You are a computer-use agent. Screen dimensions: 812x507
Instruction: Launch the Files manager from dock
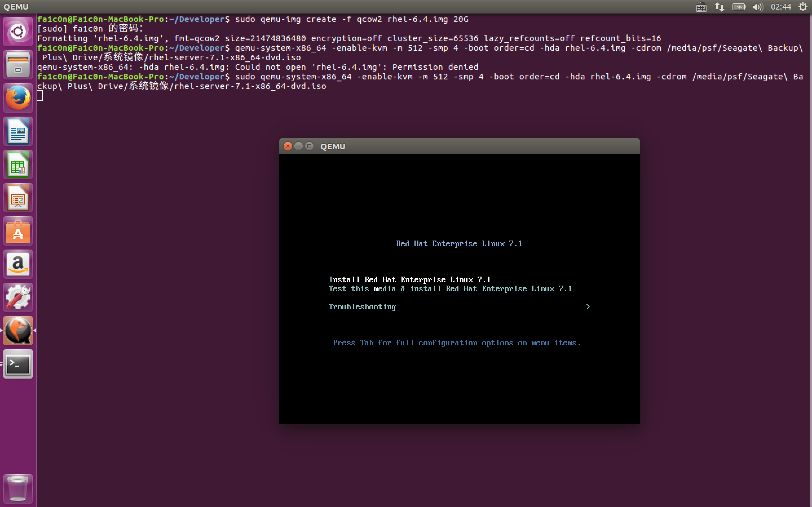coord(18,65)
